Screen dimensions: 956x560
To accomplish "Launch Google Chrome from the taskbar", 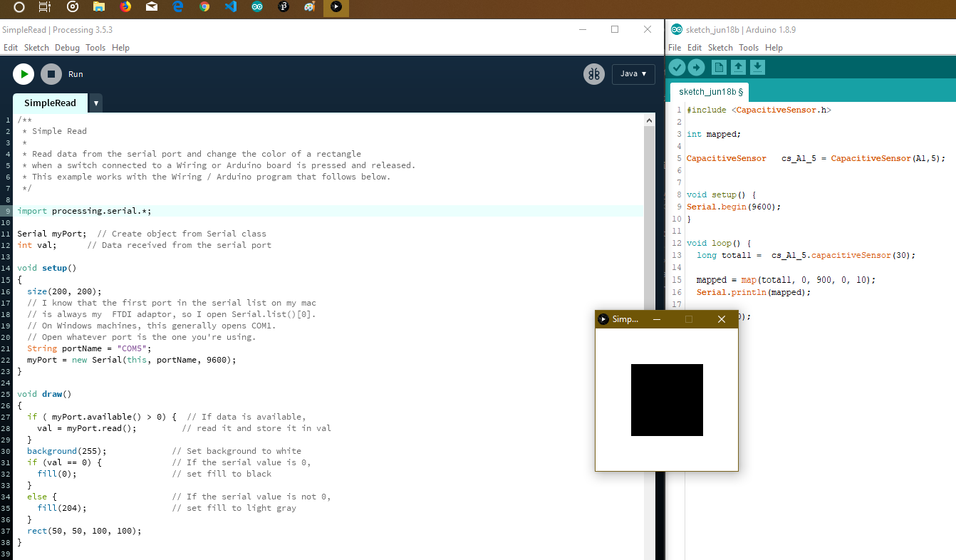I will (204, 7).
